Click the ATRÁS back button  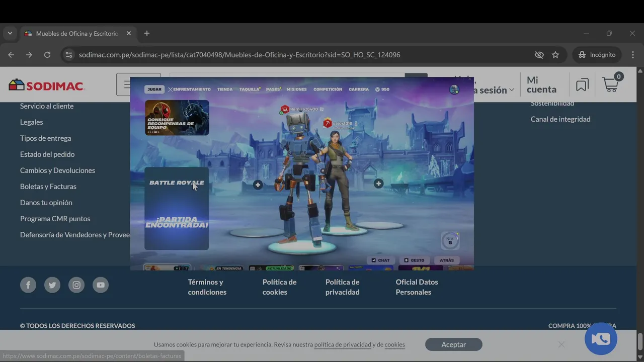pyautogui.click(x=447, y=260)
